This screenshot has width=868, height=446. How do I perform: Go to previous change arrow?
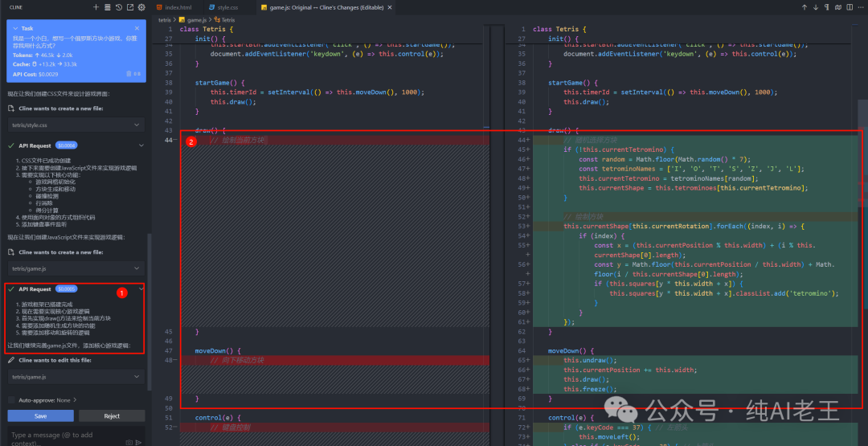805,7
